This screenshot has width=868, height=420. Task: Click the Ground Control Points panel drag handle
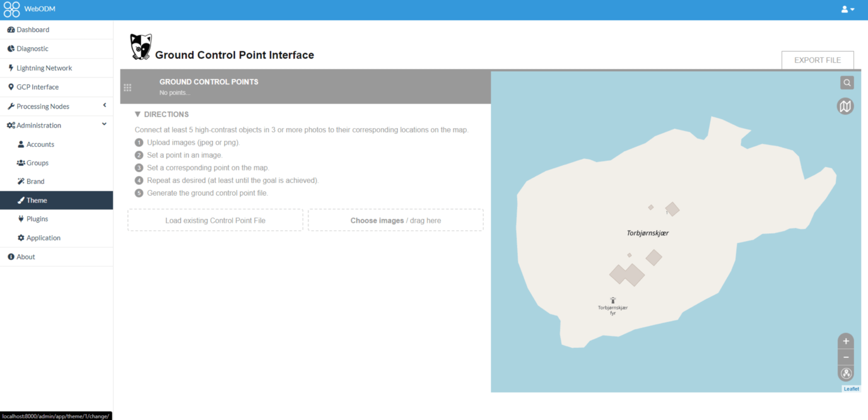(x=127, y=88)
